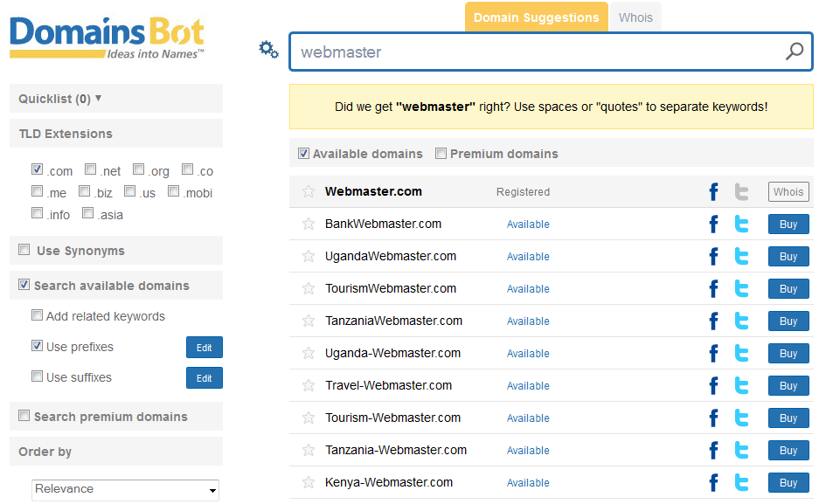Image resolution: width=819 pixels, height=504 pixels.
Task: Toggle Search available domains checkbox
Action: tap(24, 285)
